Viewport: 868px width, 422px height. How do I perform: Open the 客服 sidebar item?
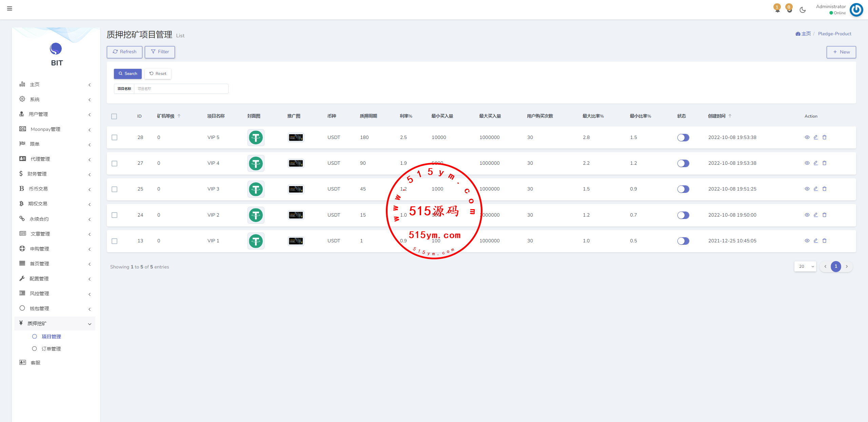[x=35, y=363]
